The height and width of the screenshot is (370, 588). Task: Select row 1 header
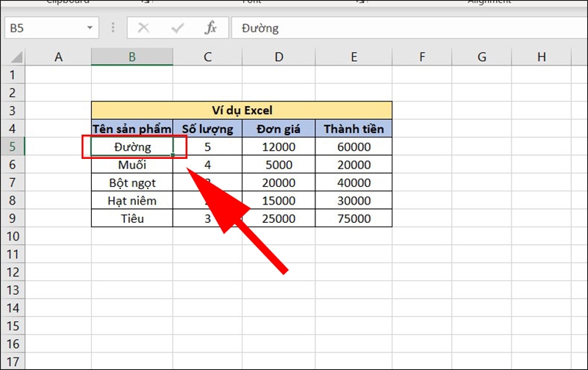[12, 75]
